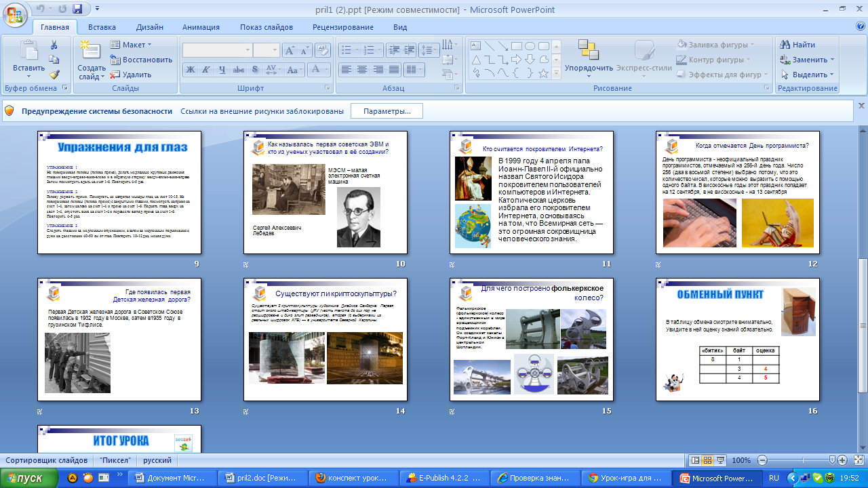Select the Format Painter brush
The image size is (868, 488).
[54, 75]
